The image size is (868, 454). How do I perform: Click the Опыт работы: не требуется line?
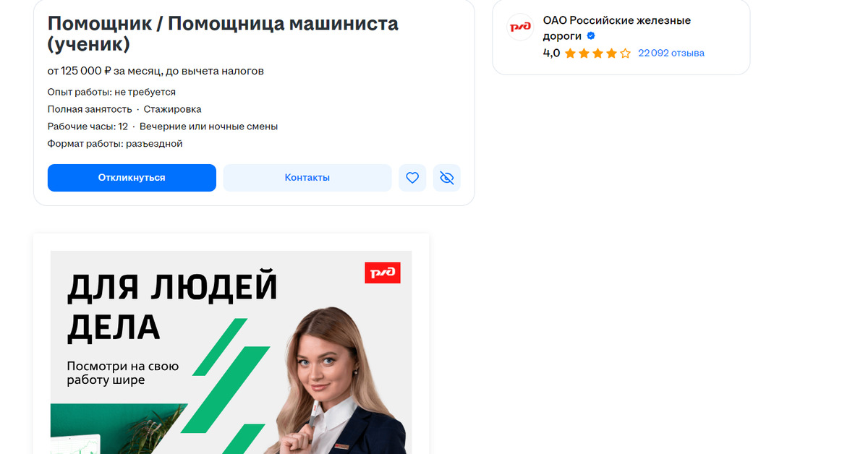(x=111, y=92)
